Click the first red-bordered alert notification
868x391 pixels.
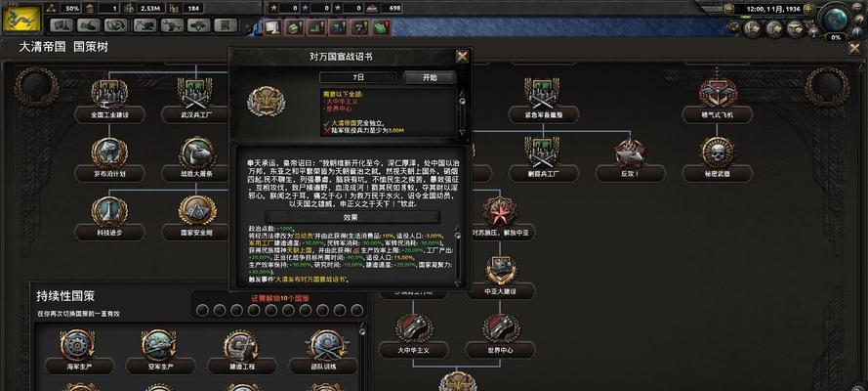[x=273, y=27]
